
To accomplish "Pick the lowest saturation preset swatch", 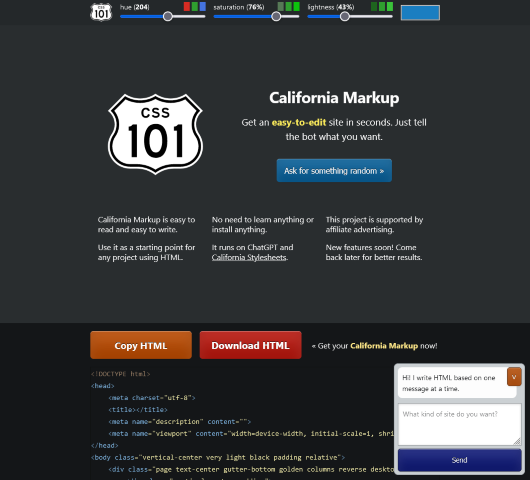I will click(x=281, y=6).
